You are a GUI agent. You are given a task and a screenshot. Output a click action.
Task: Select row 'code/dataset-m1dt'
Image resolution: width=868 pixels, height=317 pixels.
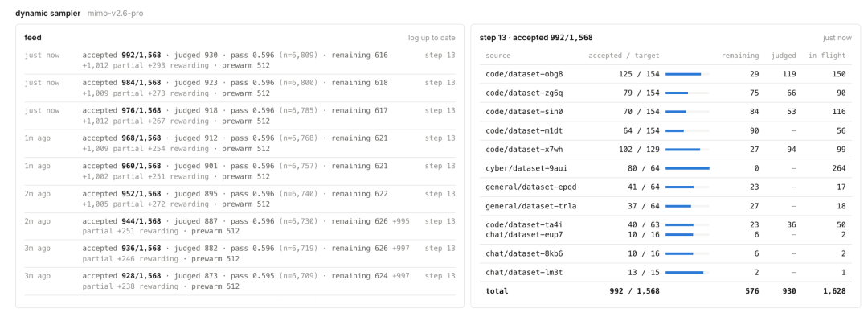666,130
